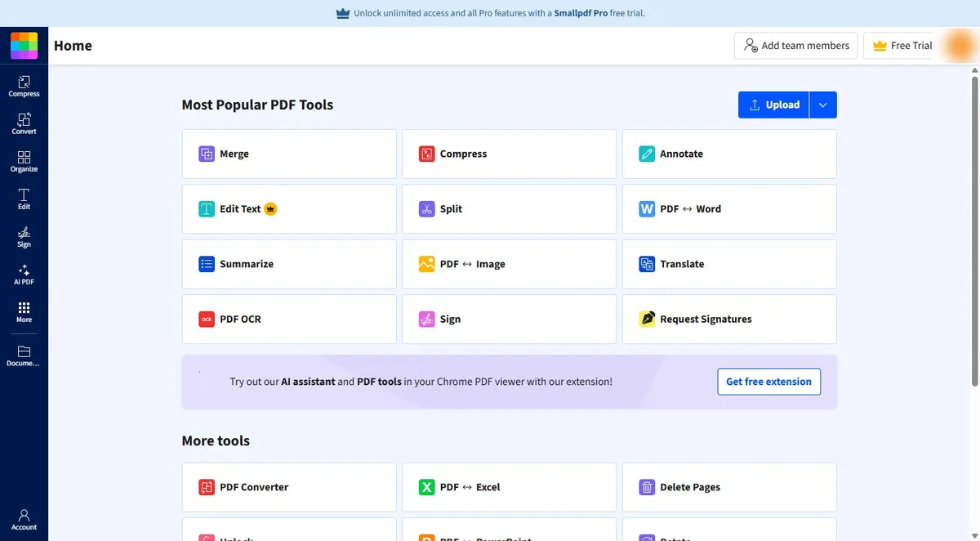
Task: Click the Smallpdf colorful logo
Action: coord(24,46)
